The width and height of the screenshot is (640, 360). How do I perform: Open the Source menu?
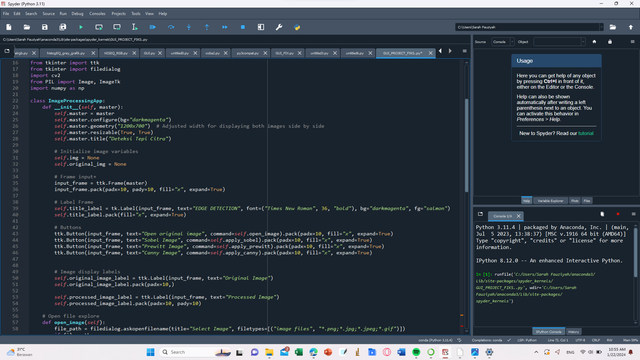pyautogui.click(x=49, y=13)
